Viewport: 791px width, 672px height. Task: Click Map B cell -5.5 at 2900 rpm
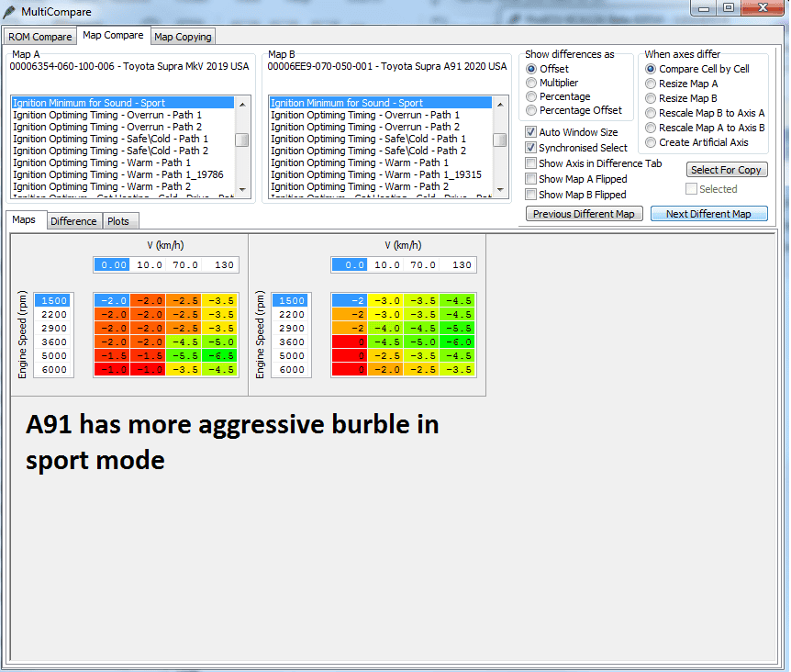(x=458, y=329)
